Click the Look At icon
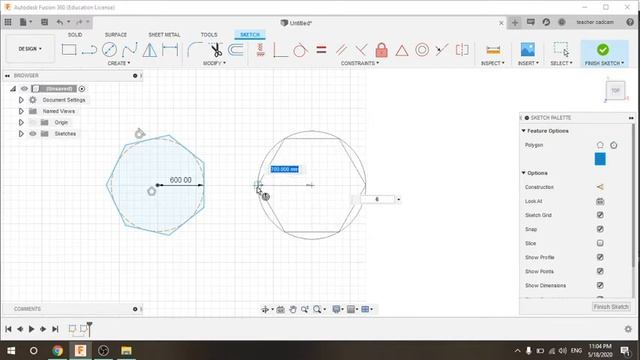Viewport: 640px width, 360px height. pos(600,201)
